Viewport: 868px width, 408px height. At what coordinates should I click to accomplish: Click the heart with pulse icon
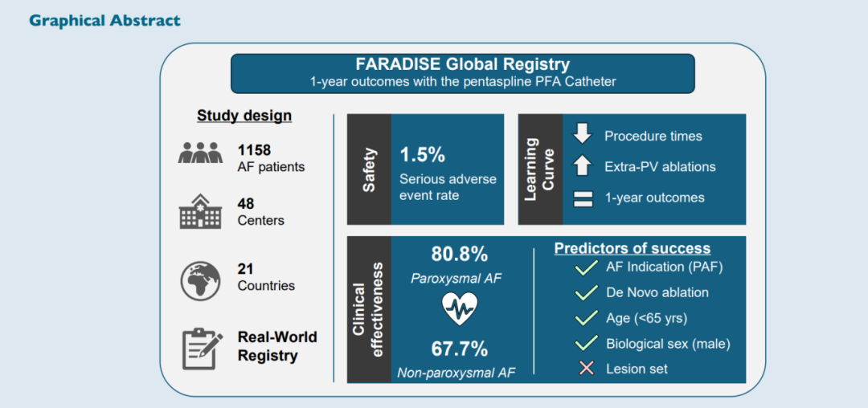tap(460, 306)
